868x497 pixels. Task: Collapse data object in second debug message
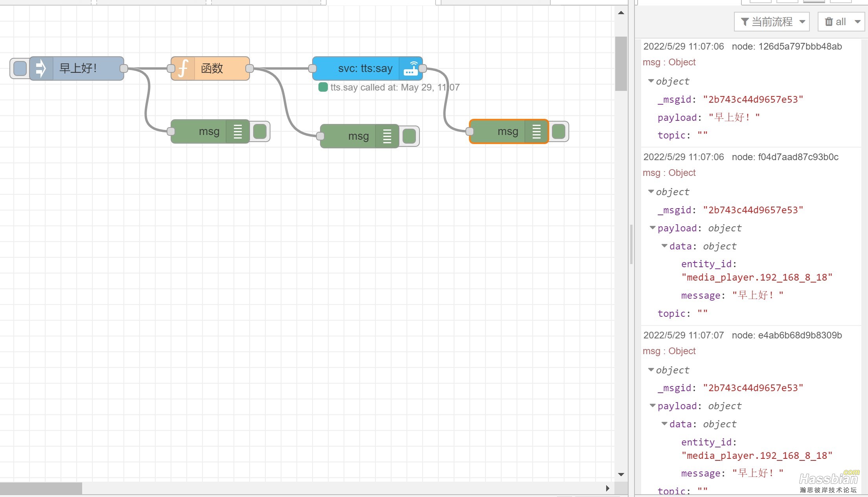pos(664,246)
